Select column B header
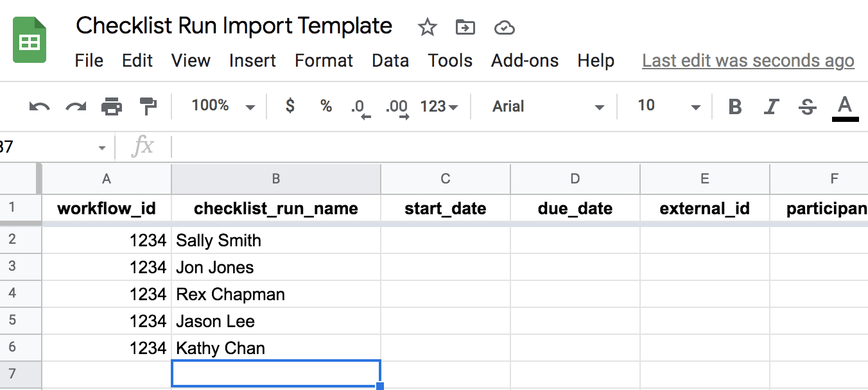The image size is (868, 390). click(276, 179)
